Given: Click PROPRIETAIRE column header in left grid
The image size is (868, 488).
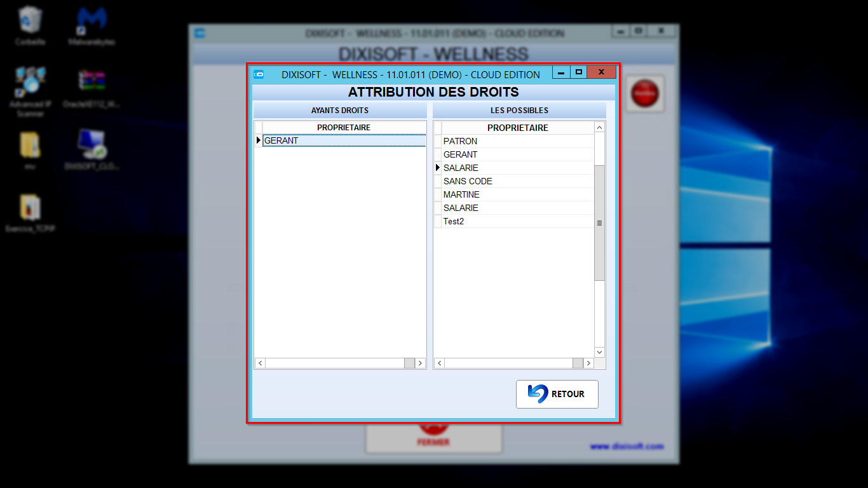Looking at the screenshot, I should 344,128.
